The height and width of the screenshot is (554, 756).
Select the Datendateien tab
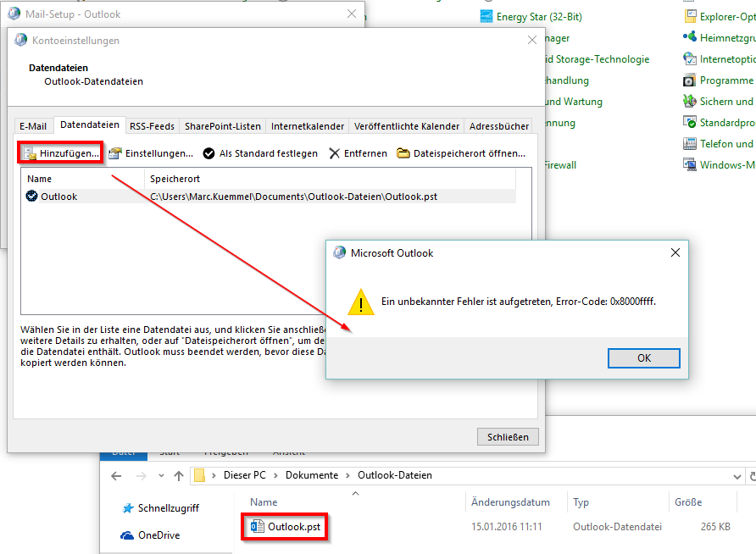point(90,125)
